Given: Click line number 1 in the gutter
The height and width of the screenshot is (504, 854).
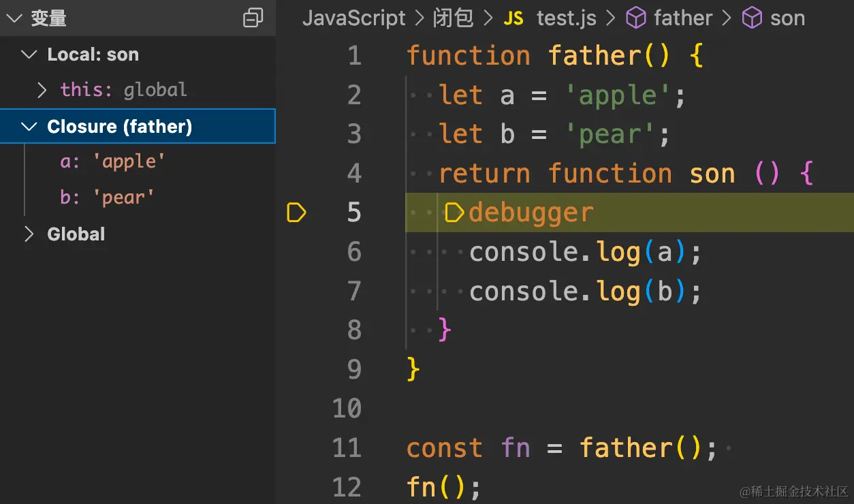Looking at the screenshot, I should pyautogui.click(x=355, y=56).
